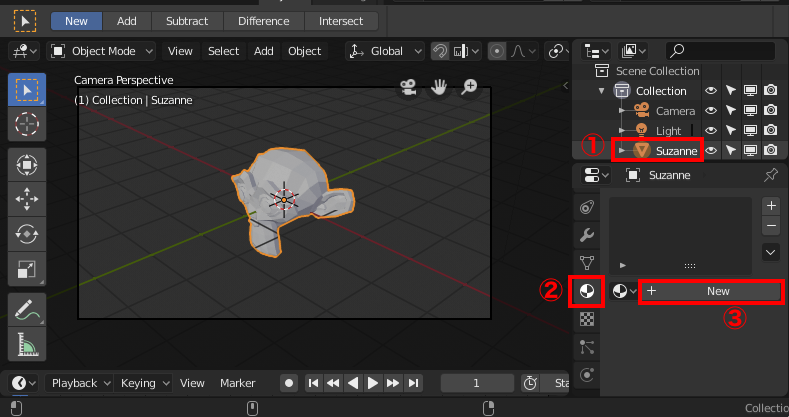The image size is (789, 417).
Task: Click the play animation button
Action: (x=373, y=383)
